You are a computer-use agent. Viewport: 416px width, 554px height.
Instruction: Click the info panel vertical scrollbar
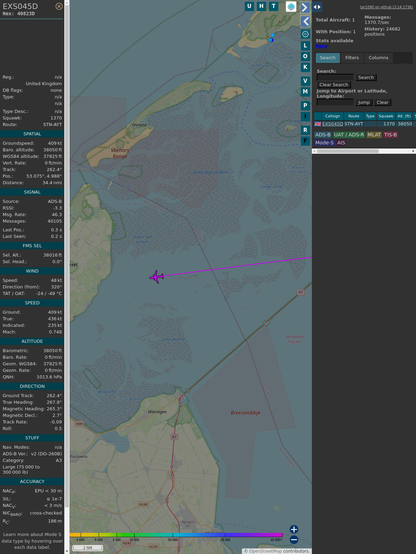point(66,277)
